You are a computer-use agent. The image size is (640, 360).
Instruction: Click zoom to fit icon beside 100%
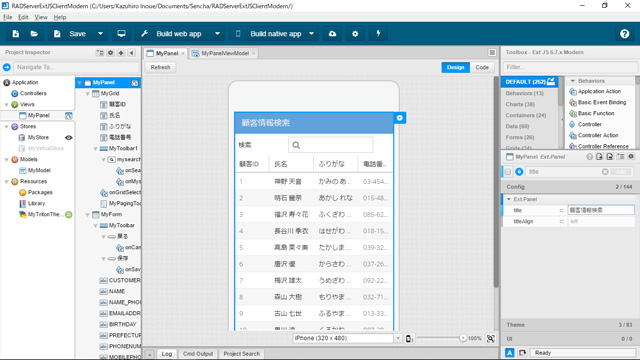[x=491, y=338]
